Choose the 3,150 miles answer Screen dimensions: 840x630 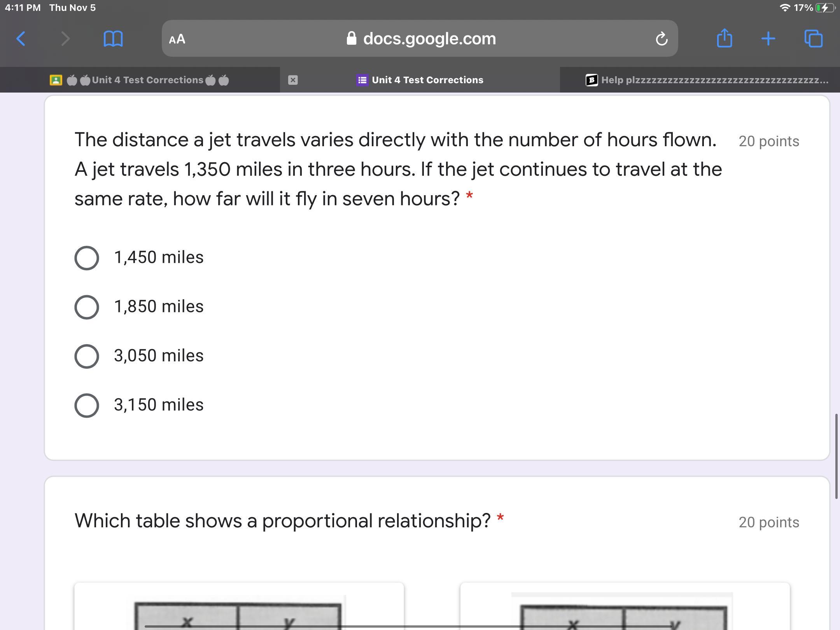pos(87,405)
